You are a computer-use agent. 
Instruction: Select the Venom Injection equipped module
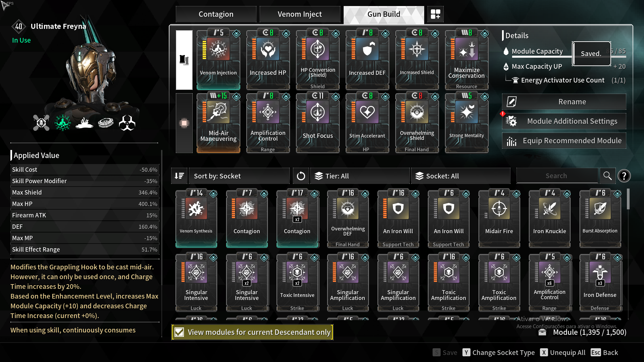(x=218, y=59)
